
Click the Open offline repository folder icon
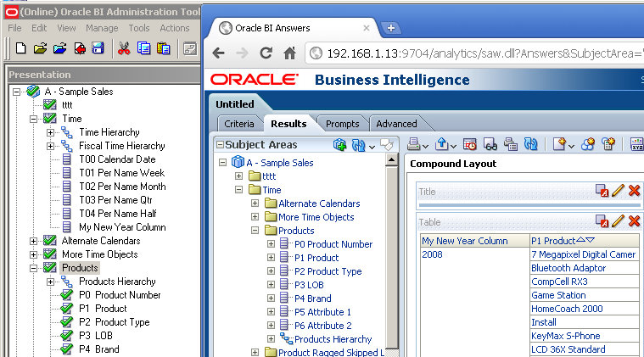pos(40,49)
